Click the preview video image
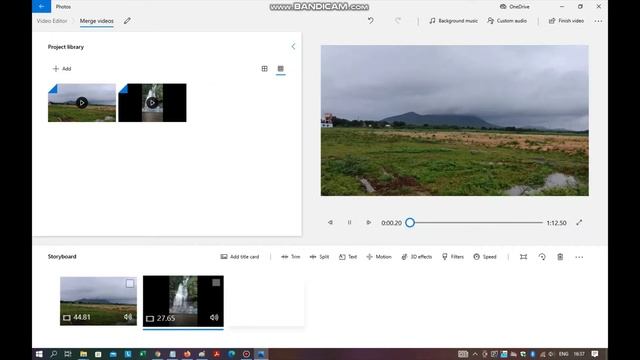The height and width of the screenshot is (360, 640). click(455, 120)
